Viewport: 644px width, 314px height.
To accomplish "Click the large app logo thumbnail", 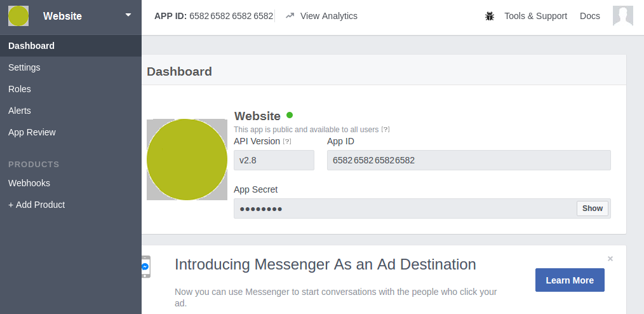I will click(x=187, y=160).
